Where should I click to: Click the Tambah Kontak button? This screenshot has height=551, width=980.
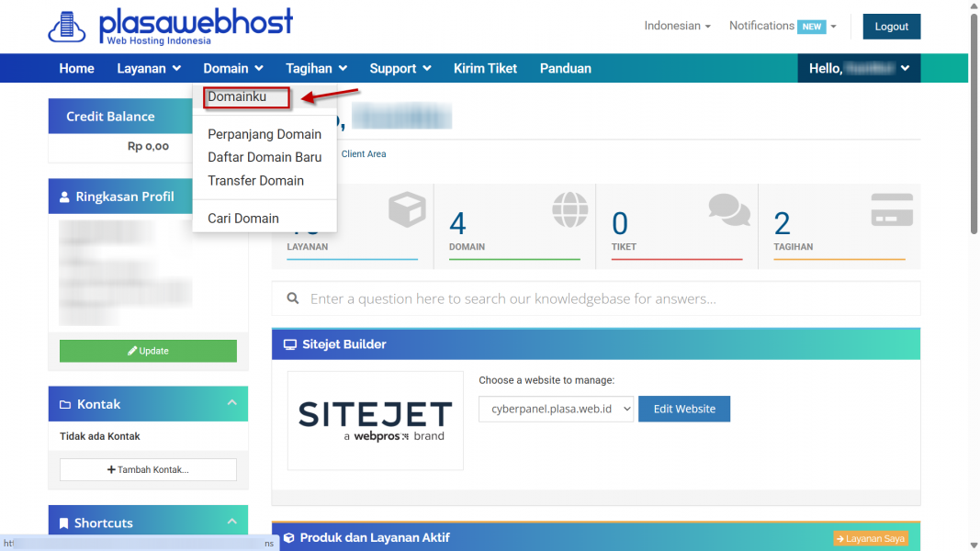pyautogui.click(x=148, y=469)
